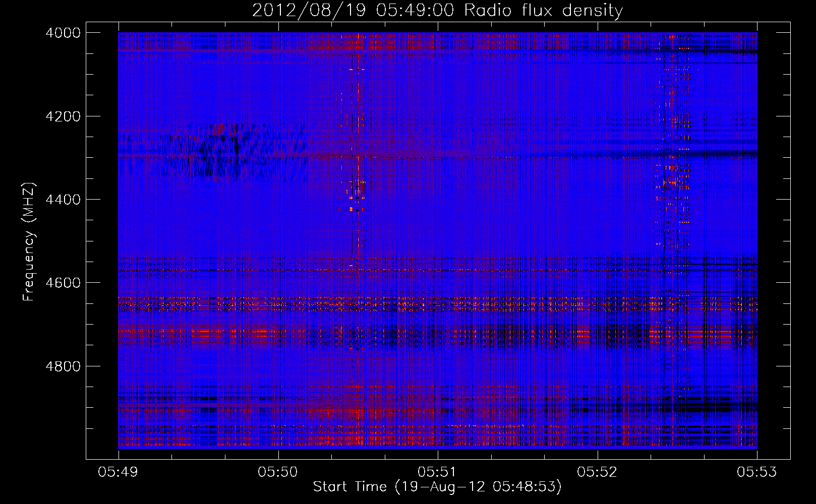
Task: Click the "4400" frequency axis label
Action: point(63,200)
